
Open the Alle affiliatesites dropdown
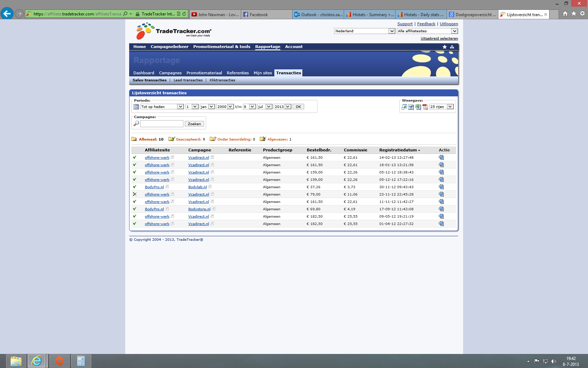point(427,31)
